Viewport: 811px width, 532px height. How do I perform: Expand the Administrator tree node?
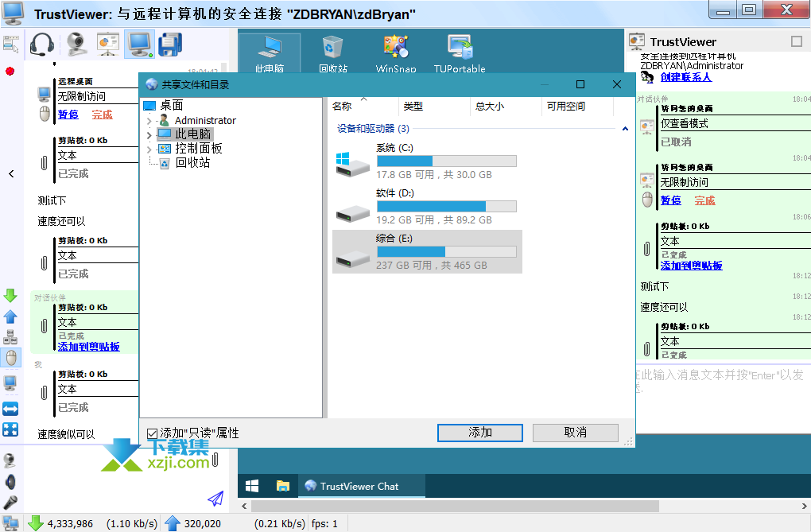click(x=149, y=121)
